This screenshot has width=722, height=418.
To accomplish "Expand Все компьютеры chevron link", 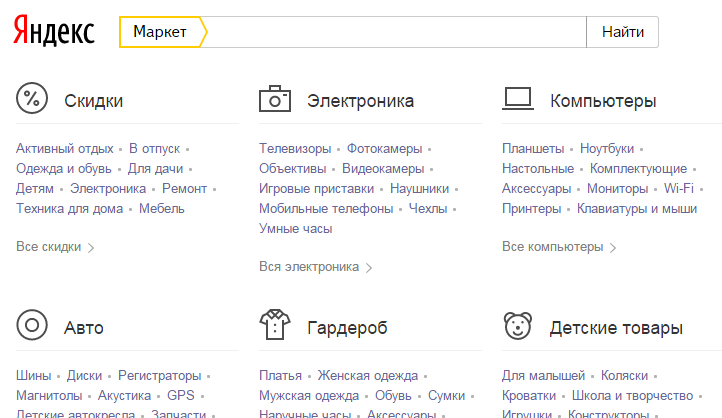I will point(559,247).
